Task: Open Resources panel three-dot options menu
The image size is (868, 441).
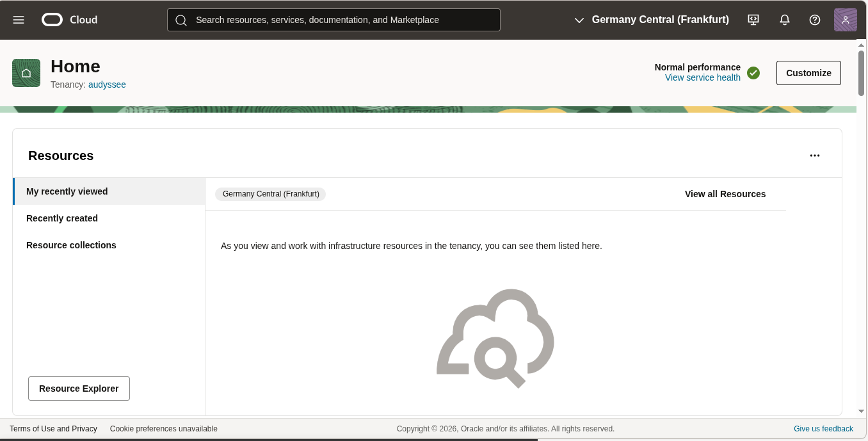Action: [815, 156]
